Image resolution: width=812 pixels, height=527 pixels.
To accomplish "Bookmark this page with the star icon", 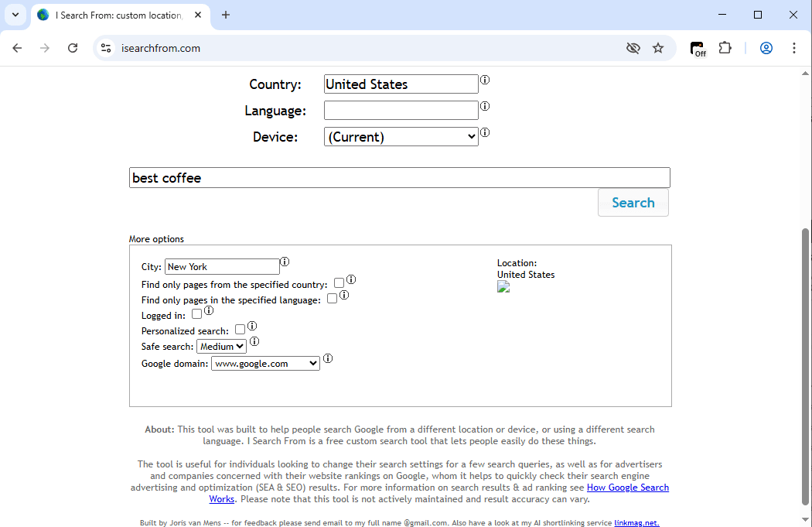I will [x=658, y=48].
